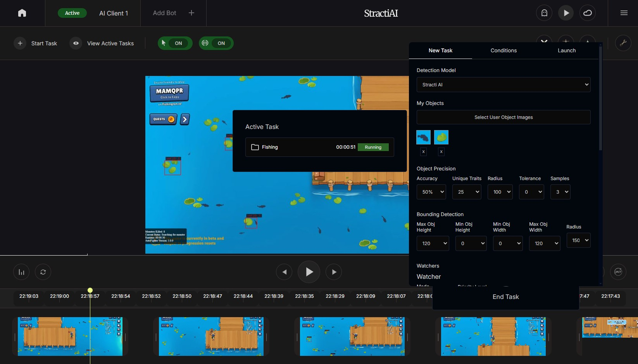
Task: Select the fish shadow object thumbnail
Action: coord(423,137)
